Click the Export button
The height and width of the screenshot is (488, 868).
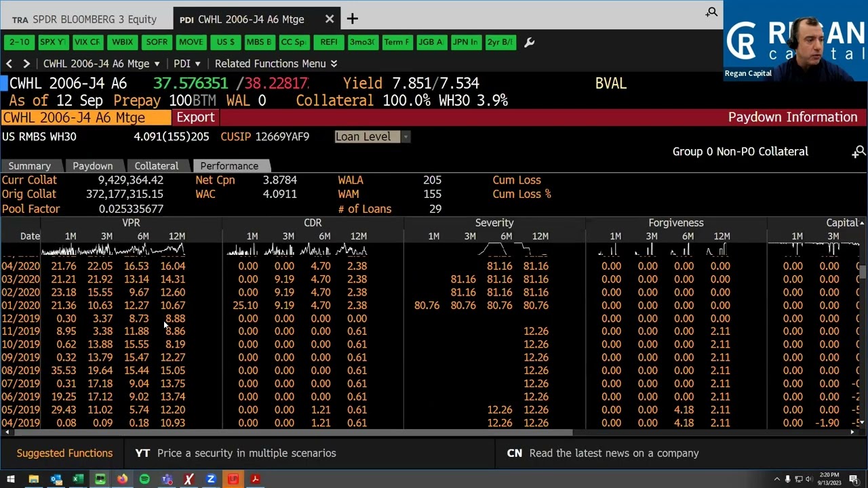click(x=195, y=117)
